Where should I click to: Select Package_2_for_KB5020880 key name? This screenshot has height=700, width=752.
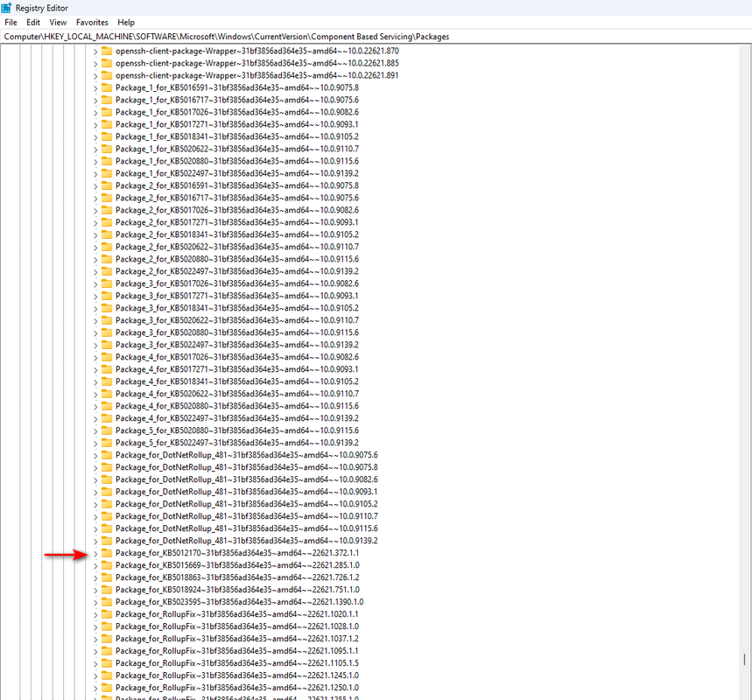coord(237,259)
